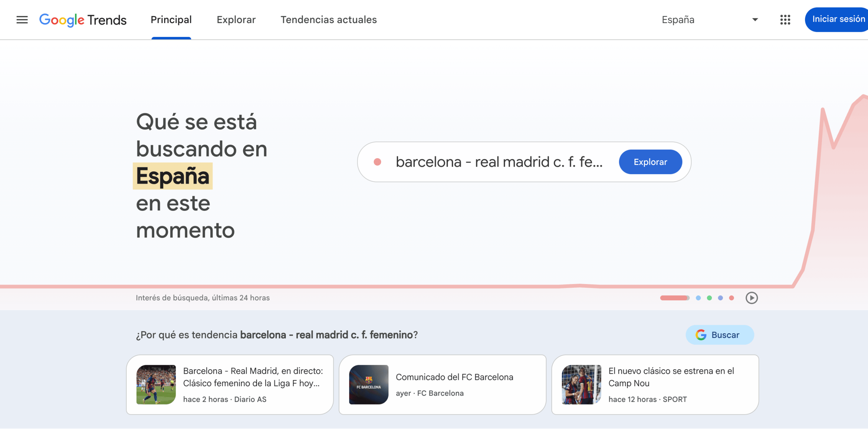Jump to the last red carousel dot
Image resolution: width=868 pixels, height=429 pixels.
(732, 298)
